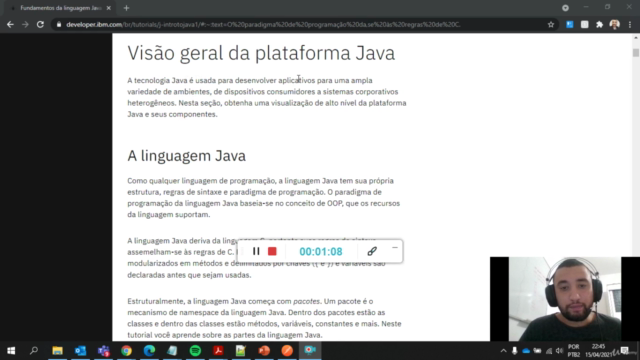Open the Chrome profile avatar
Image resolution: width=640 pixels, height=360 pixels.
tap(615, 24)
